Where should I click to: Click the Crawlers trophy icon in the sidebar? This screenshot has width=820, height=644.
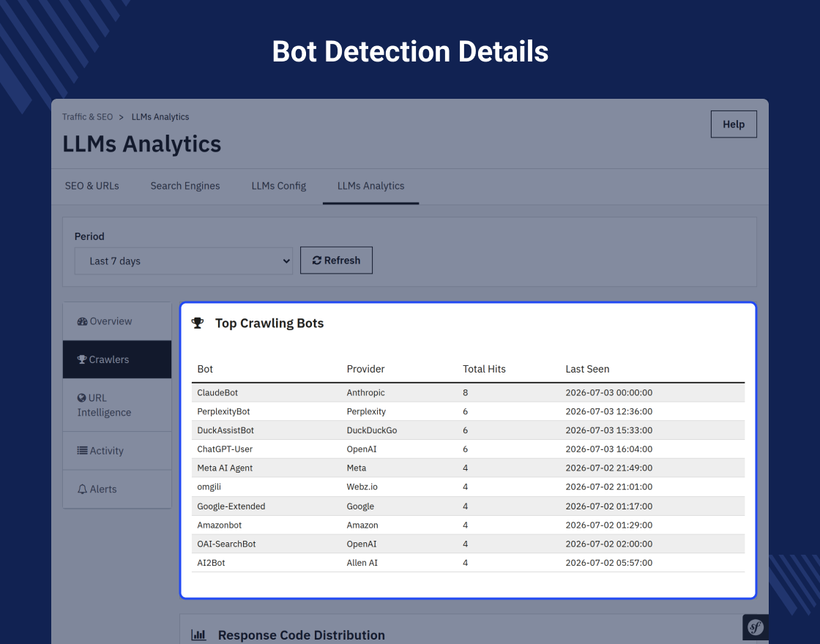click(x=82, y=359)
